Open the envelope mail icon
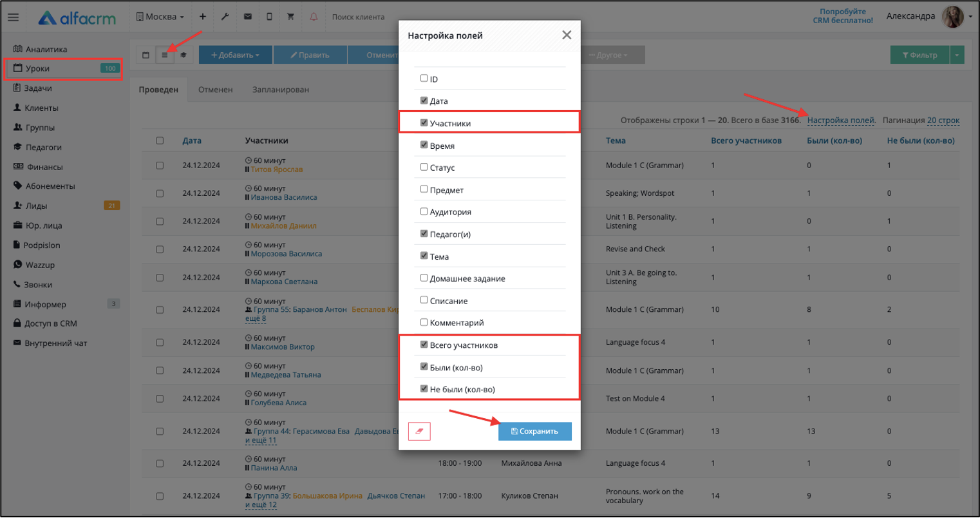The height and width of the screenshot is (518, 980). click(247, 17)
